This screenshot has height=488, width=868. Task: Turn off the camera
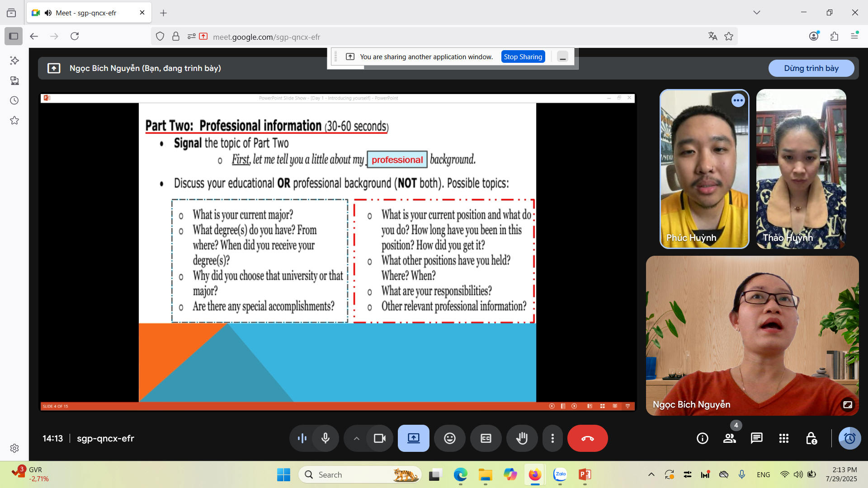pos(379,438)
